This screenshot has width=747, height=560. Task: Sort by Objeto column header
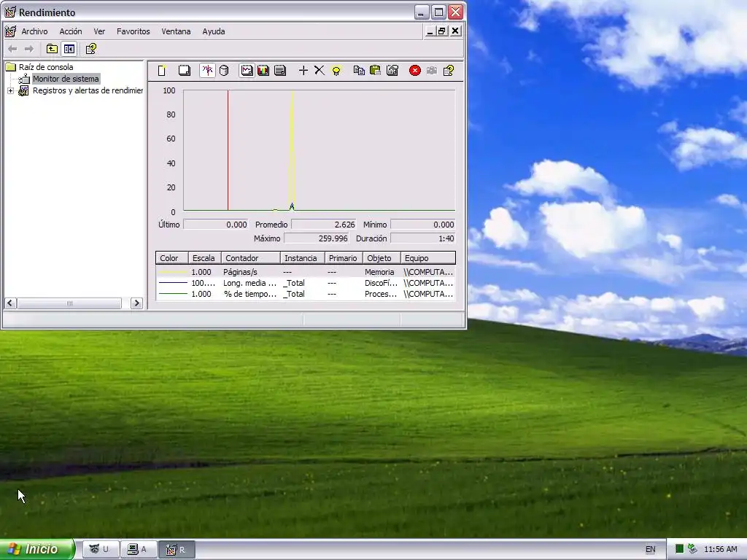(382, 258)
